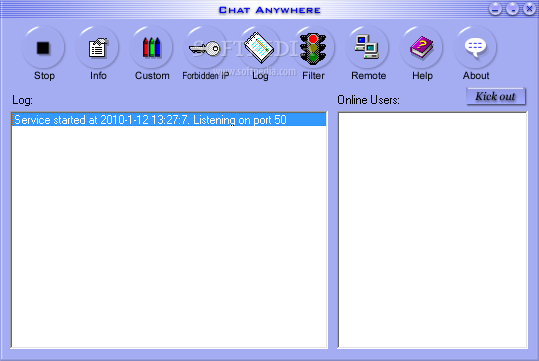Minimize the Chat Anywhere window
This screenshot has width=539, height=361.
(x=495, y=9)
